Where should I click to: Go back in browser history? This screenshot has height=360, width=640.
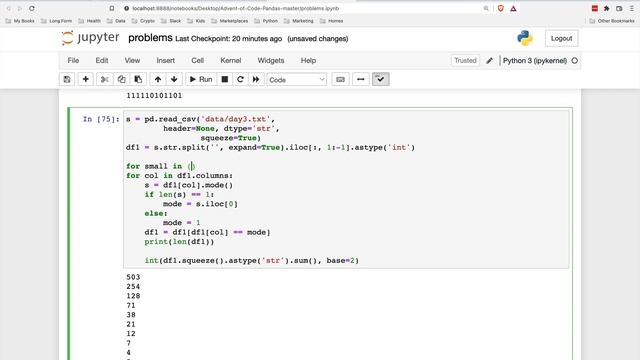pos(9,8)
